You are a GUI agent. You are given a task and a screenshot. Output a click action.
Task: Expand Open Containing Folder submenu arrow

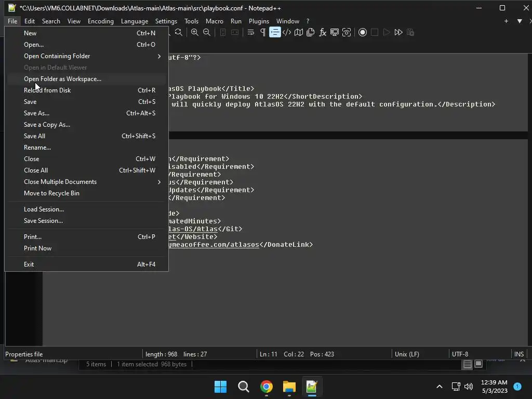(159, 56)
